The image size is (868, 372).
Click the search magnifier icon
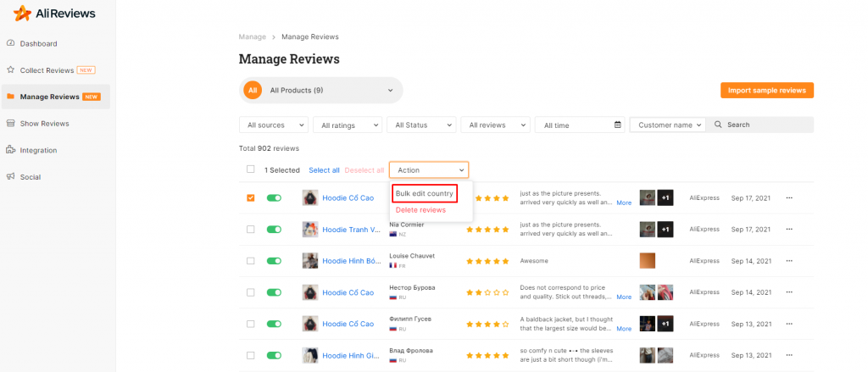pos(718,125)
